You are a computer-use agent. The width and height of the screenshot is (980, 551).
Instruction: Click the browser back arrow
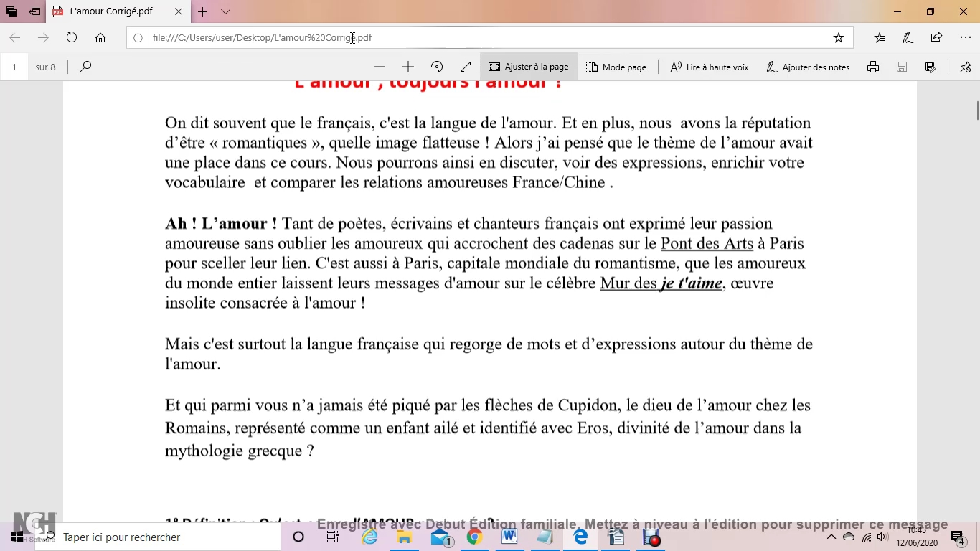14,37
